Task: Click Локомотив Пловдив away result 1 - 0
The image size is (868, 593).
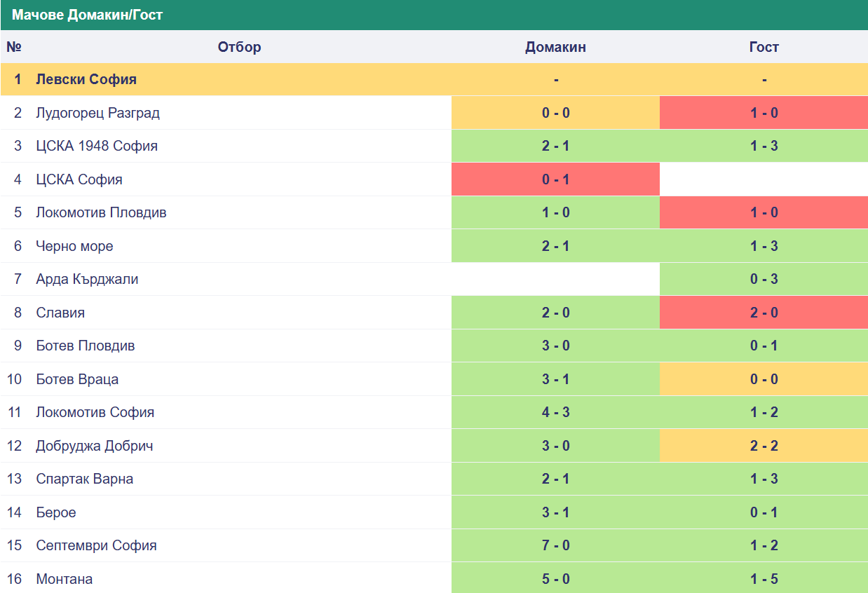Action: tap(764, 212)
